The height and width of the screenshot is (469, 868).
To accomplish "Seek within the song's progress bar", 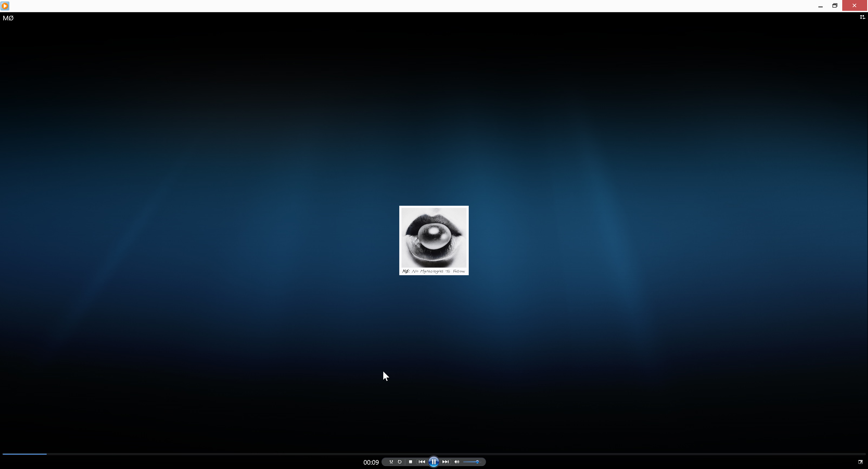I will pyautogui.click(x=434, y=454).
